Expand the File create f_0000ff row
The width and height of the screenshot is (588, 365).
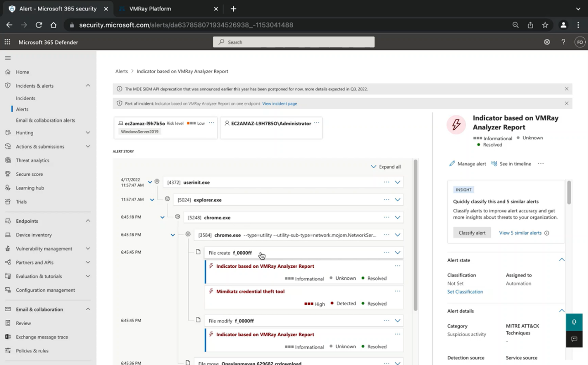[x=398, y=253]
